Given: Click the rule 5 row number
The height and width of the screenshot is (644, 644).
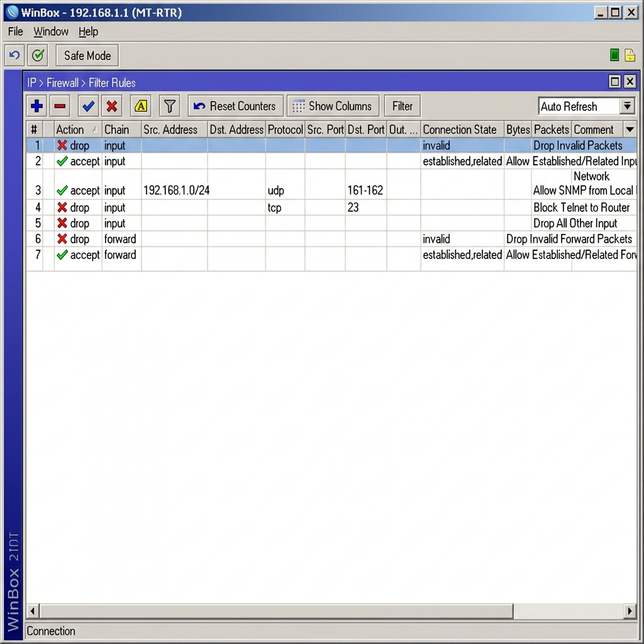Looking at the screenshot, I should coord(38,223).
